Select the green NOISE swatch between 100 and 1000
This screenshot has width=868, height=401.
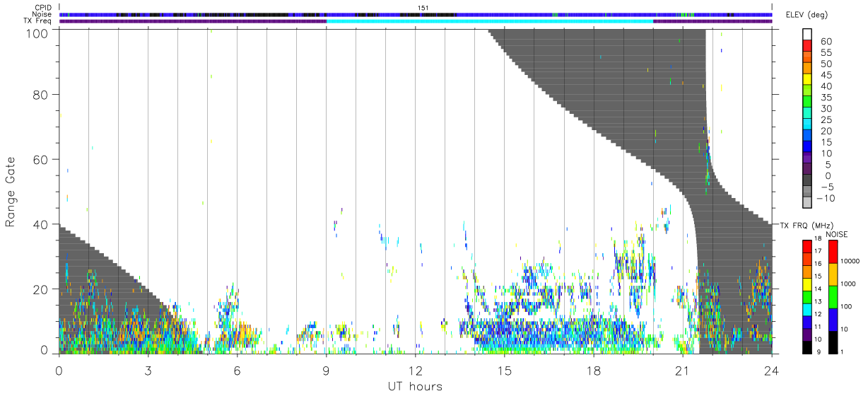pos(833,297)
